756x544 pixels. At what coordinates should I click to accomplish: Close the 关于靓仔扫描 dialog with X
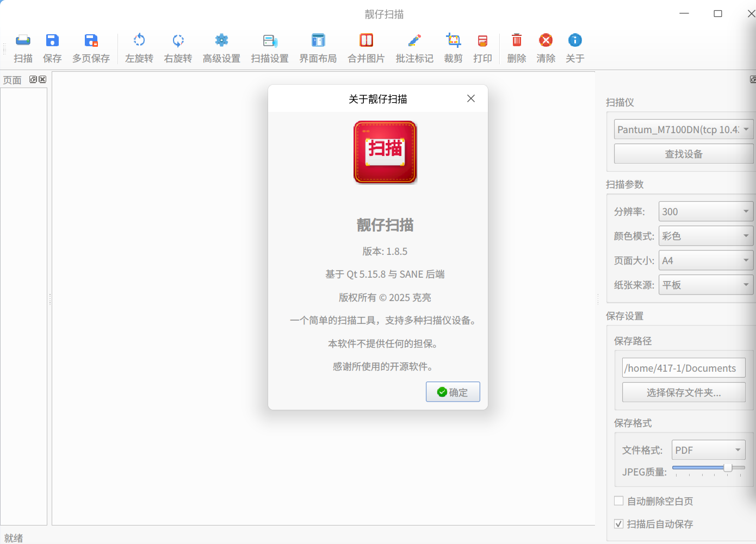coord(471,98)
